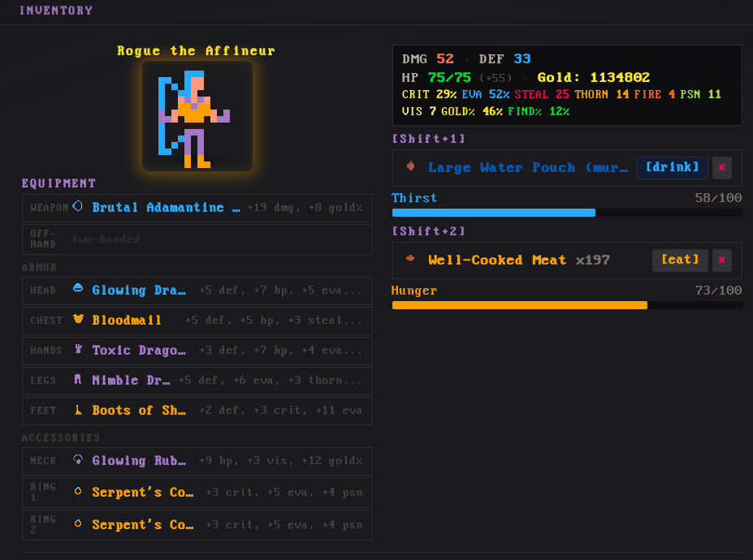The image size is (753, 560).
Task: Click the weapon shield icon beside Brutal Adamantine
Action: (x=77, y=206)
